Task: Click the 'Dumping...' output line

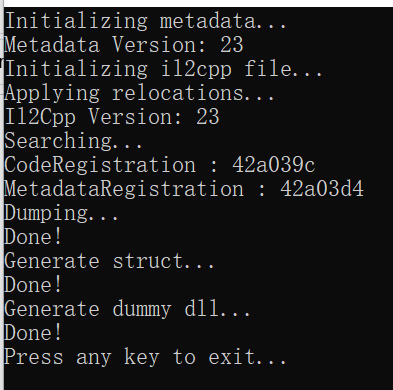Action: (61, 213)
